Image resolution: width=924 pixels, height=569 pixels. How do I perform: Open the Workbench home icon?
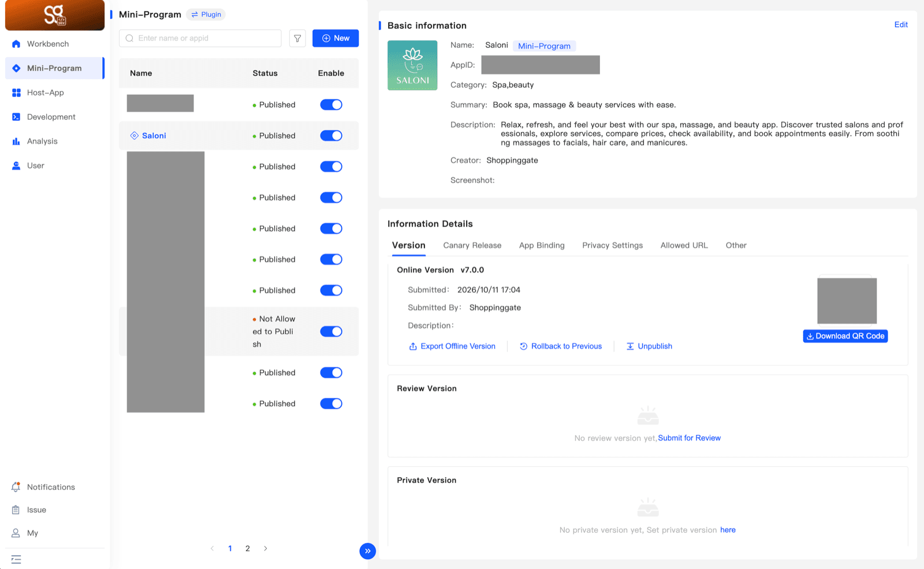click(x=16, y=44)
